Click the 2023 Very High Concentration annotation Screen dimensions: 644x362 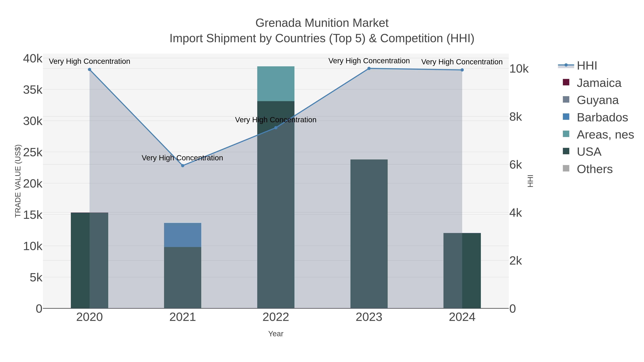369,61
